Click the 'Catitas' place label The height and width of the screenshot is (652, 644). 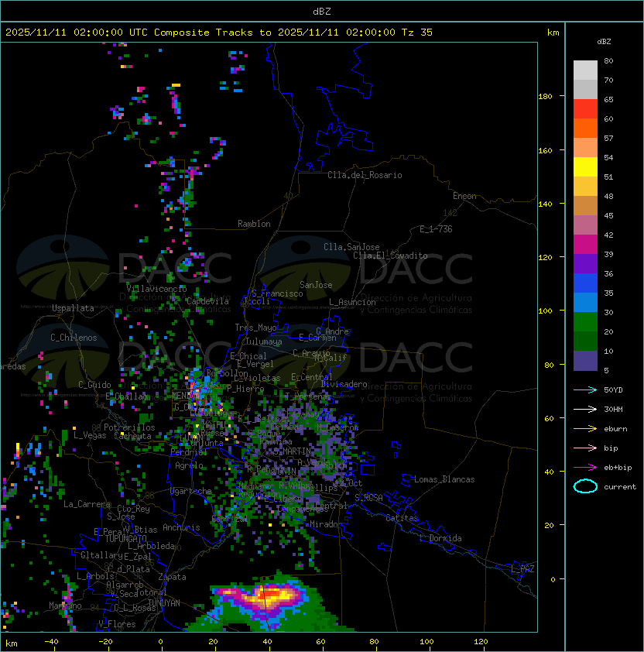402,518
